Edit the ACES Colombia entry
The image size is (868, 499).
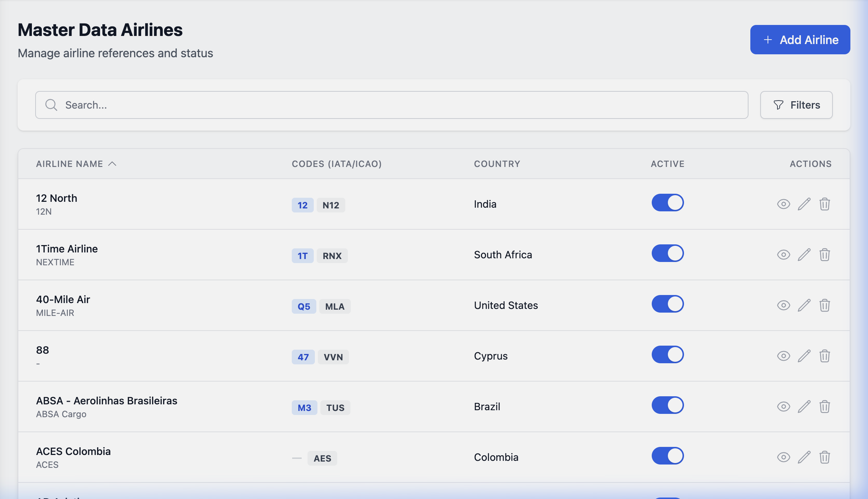(804, 457)
